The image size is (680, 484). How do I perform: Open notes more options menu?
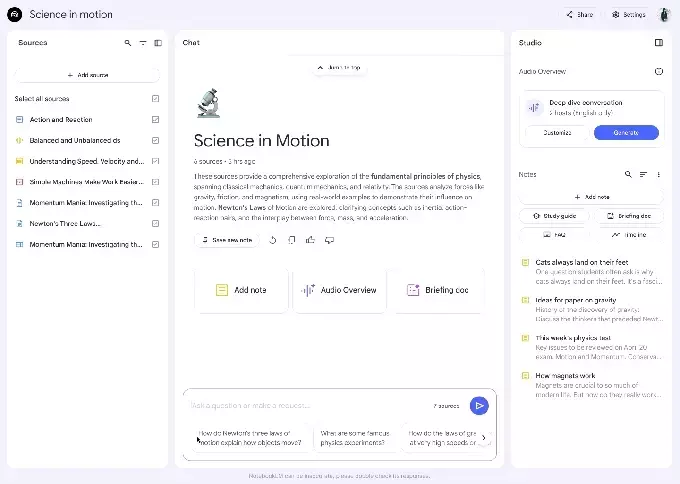[658, 174]
